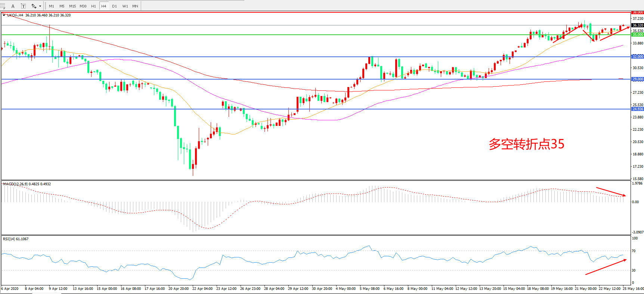
Task: Switch chart to M1 timeframe
Action: coord(52,6)
